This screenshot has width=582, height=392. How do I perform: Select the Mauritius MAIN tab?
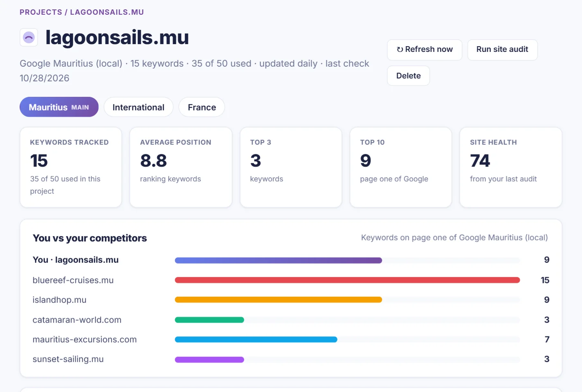59,107
